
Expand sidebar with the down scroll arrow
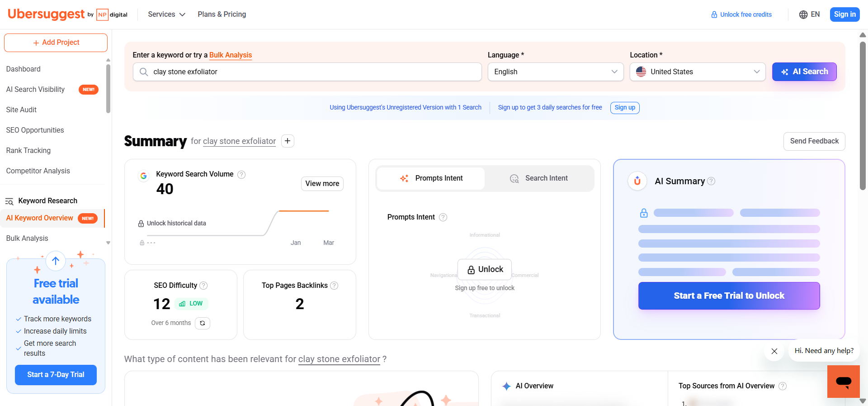coord(108,243)
